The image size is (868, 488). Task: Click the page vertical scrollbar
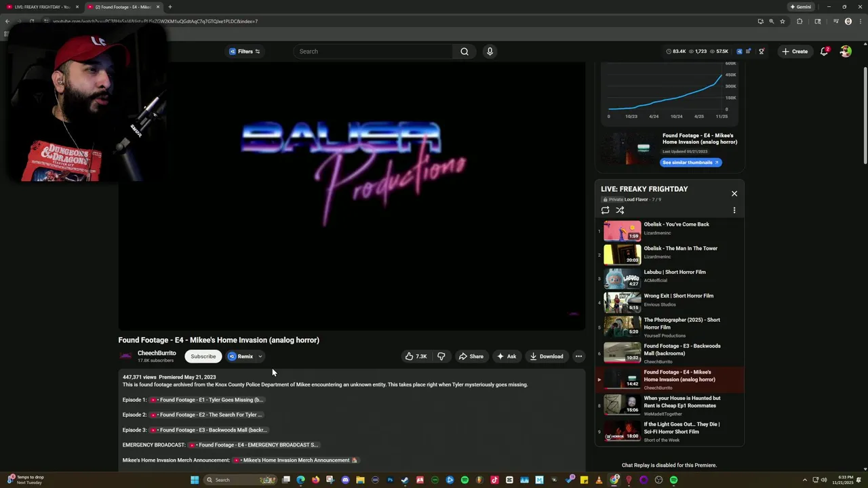point(865,115)
